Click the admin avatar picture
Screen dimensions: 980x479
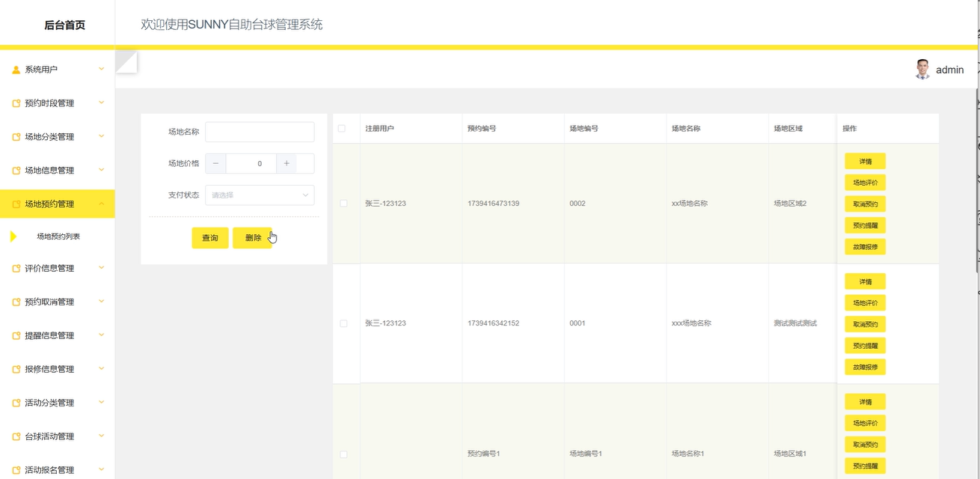922,70
